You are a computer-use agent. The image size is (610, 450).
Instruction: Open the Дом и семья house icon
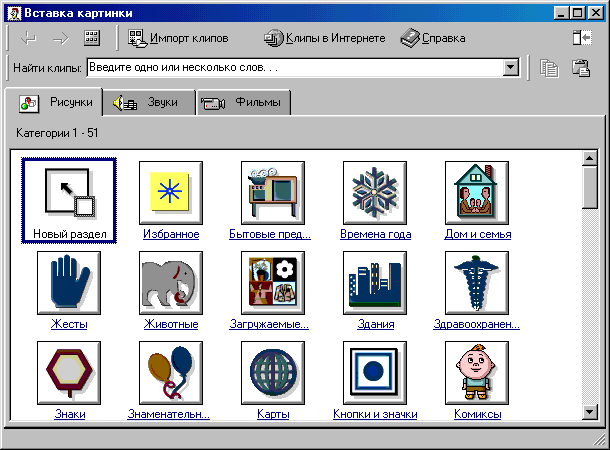(477, 193)
